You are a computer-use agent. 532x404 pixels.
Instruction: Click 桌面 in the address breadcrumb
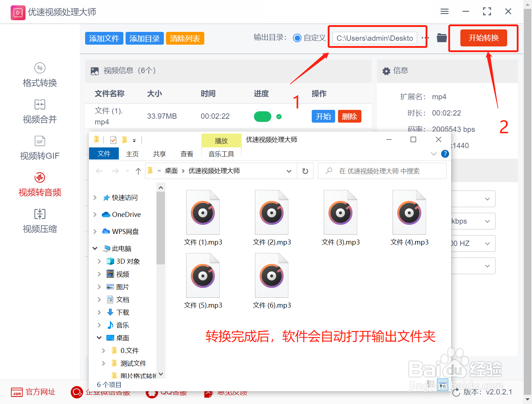[171, 171]
